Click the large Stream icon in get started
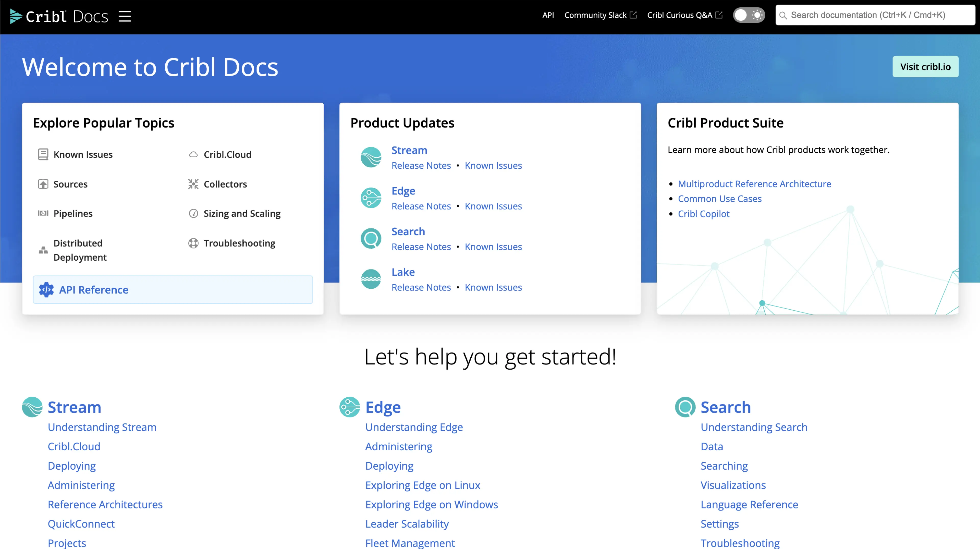The height and width of the screenshot is (549, 980). [x=32, y=407]
